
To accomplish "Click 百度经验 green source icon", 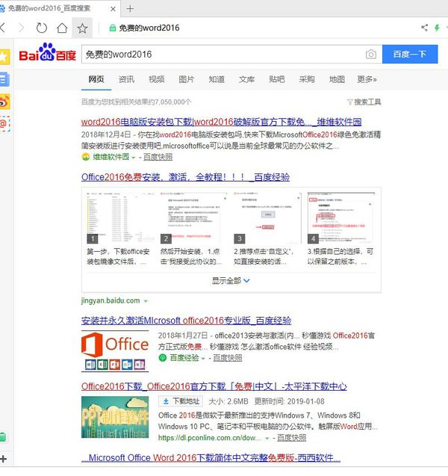I will click(163, 358).
